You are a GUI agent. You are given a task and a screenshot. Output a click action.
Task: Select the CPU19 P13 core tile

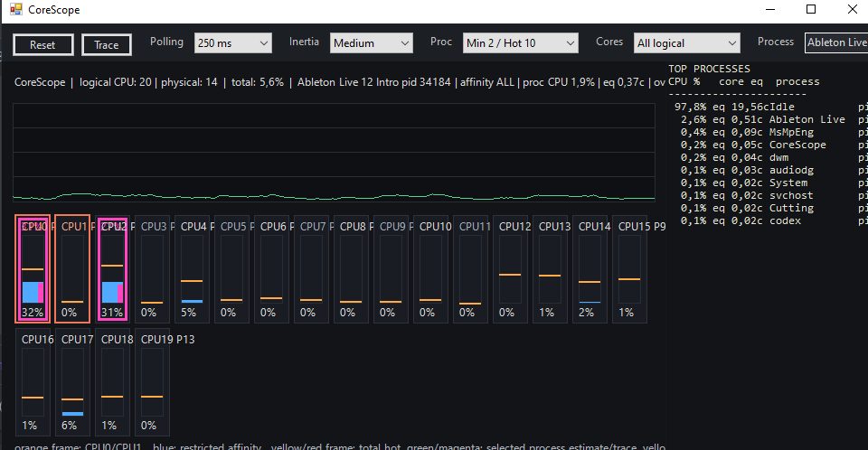(152, 382)
